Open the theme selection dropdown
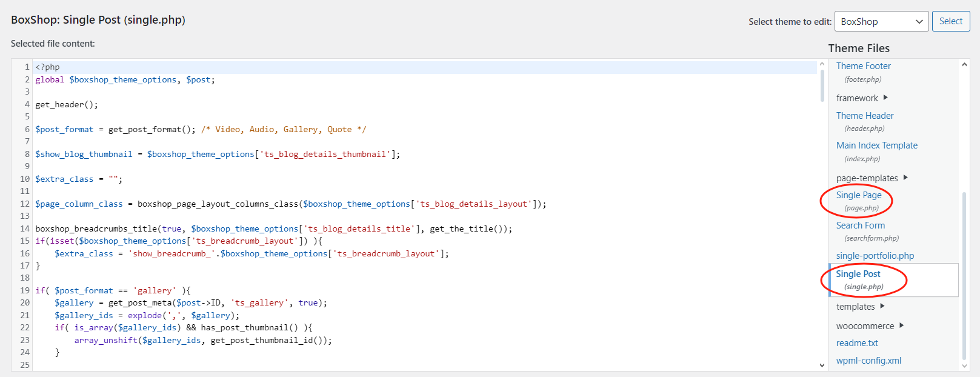 881,21
